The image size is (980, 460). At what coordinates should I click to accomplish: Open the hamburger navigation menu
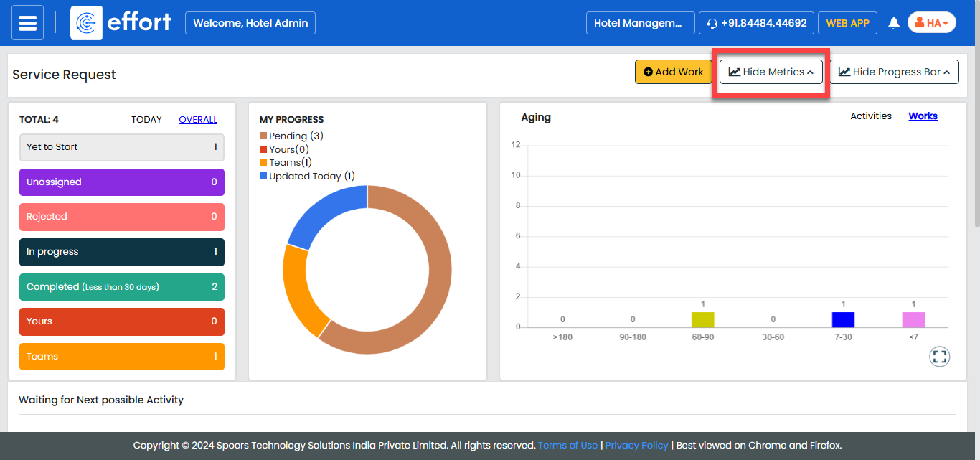tap(27, 23)
